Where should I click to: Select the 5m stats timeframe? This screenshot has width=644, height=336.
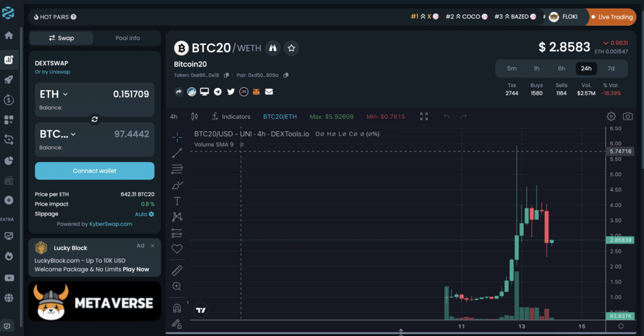[x=512, y=69]
